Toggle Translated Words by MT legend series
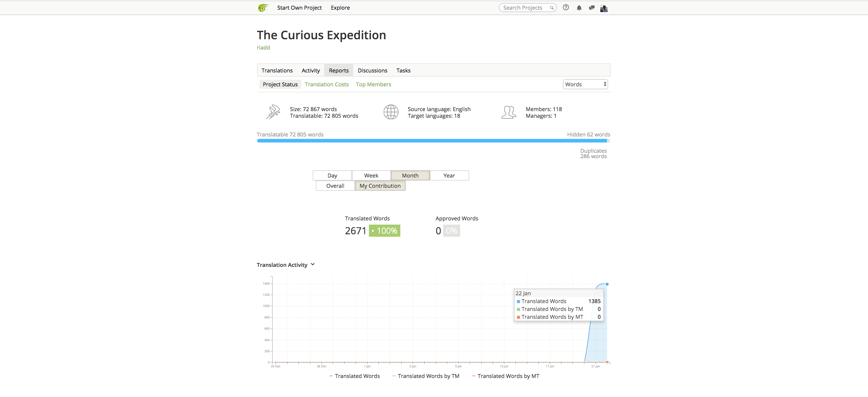The height and width of the screenshot is (397, 868). [x=505, y=376]
